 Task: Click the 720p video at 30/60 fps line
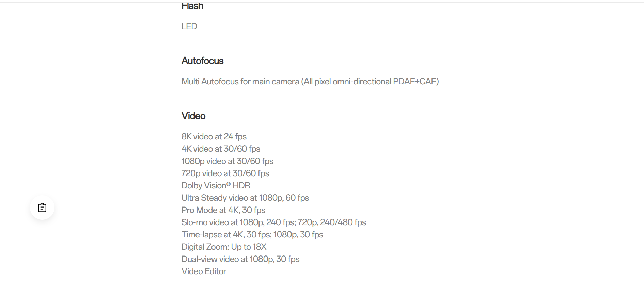(225, 173)
